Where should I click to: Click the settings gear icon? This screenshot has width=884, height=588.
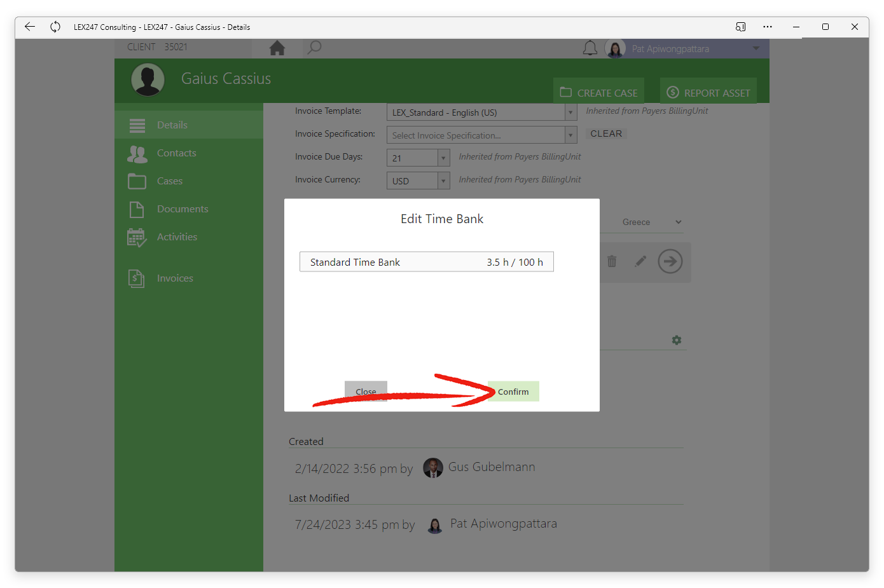677,340
